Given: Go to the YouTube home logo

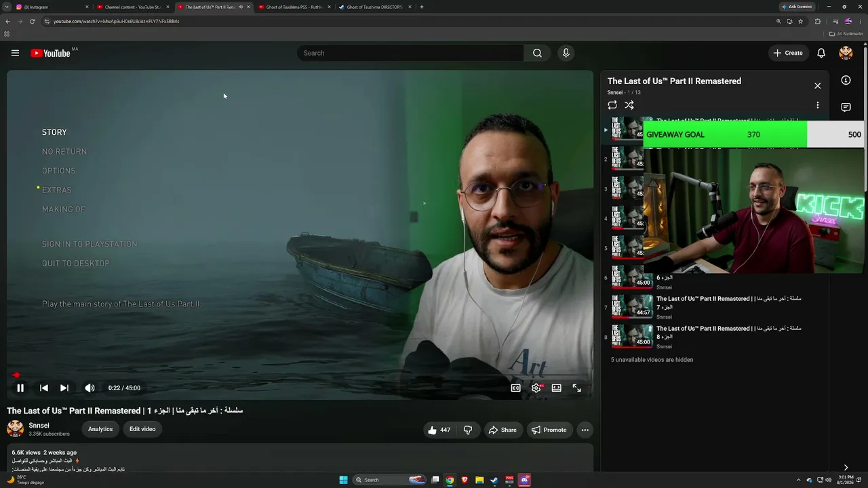Looking at the screenshot, I should coord(50,53).
